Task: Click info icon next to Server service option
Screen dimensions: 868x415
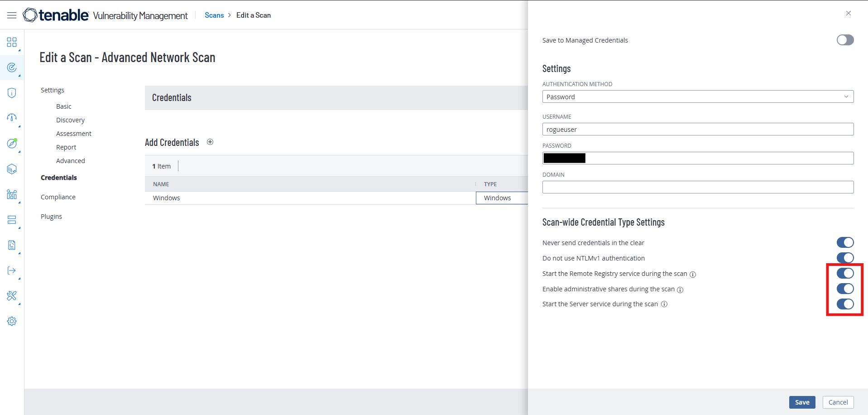Action: pos(664,304)
